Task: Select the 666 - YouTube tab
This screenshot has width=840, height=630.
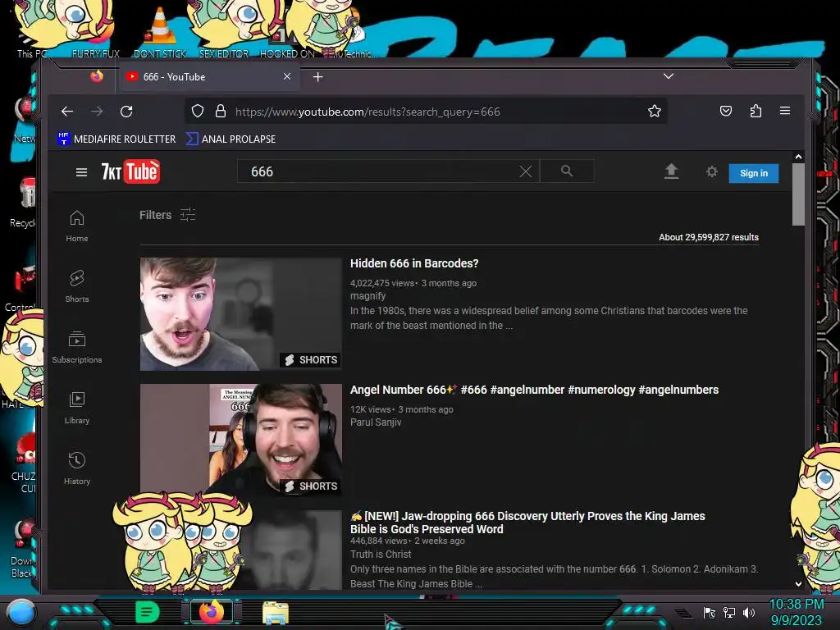Action: 209,76
